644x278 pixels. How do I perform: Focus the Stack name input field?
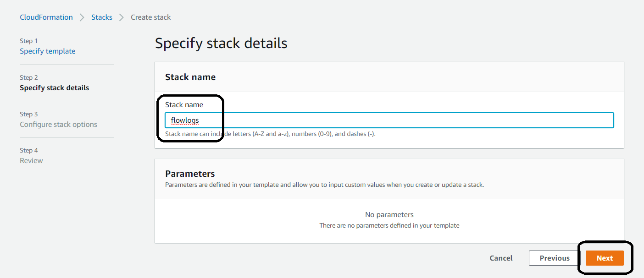389,120
